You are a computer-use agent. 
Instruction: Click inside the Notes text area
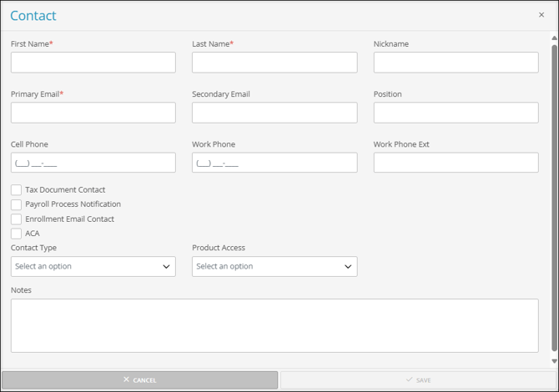(274, 325)
